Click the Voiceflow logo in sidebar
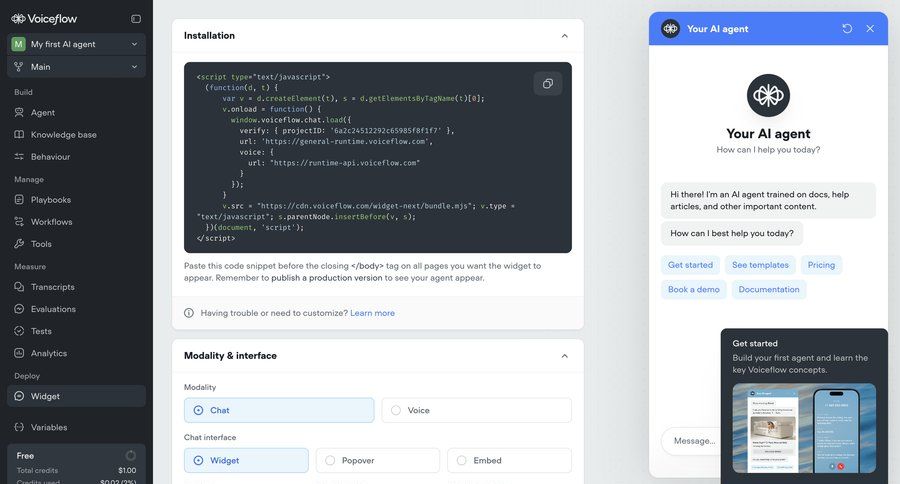This screenshot has height=484, width=900. tap(44, 18)
